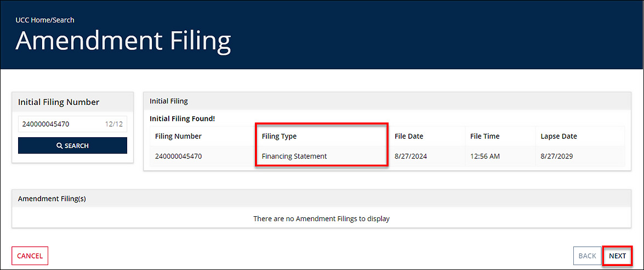This screenshot has height=270, width=644.
Task: Select filing number 240000045470 in the results row
Action: tap(178, 156)
